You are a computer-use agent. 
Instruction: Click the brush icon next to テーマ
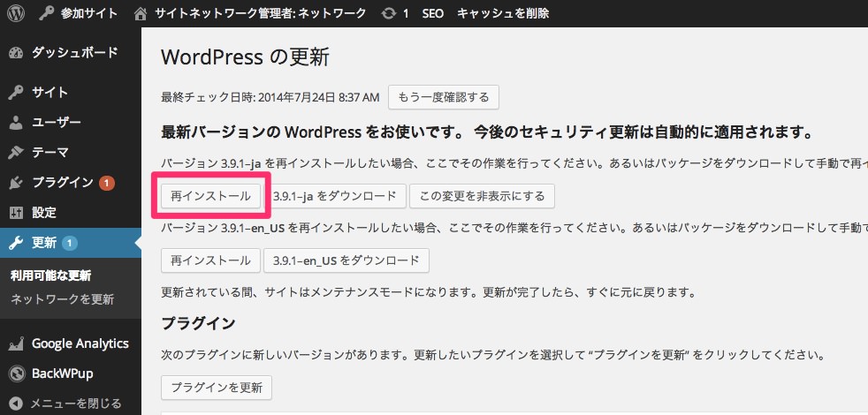[x=16, y=152]
